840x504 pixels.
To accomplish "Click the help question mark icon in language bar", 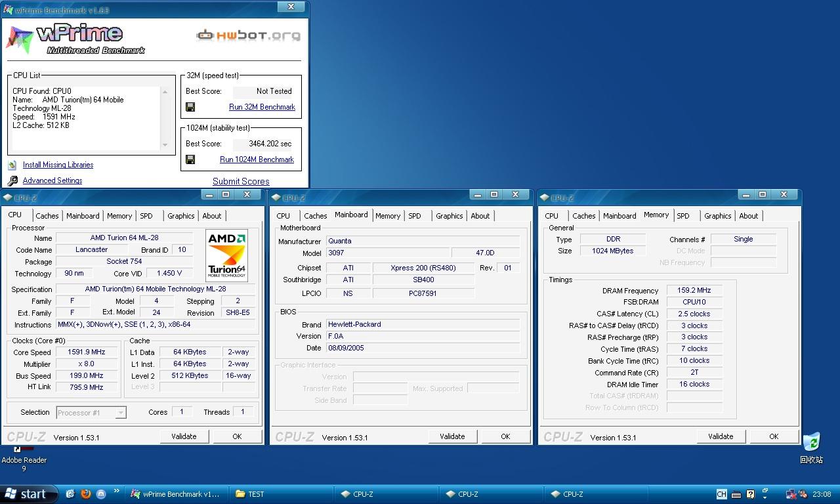I will click(751, 494).
